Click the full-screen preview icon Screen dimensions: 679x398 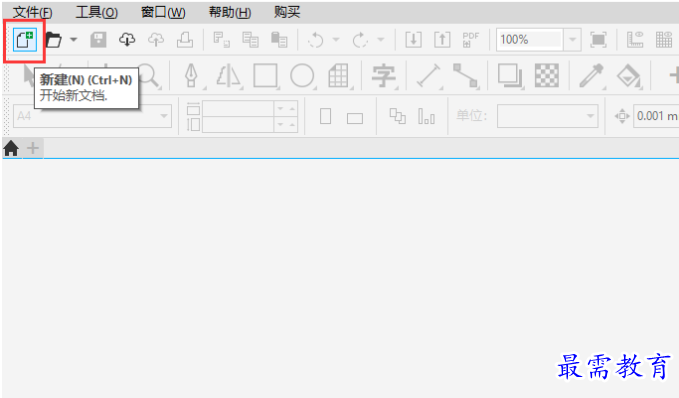coord(598,40)
